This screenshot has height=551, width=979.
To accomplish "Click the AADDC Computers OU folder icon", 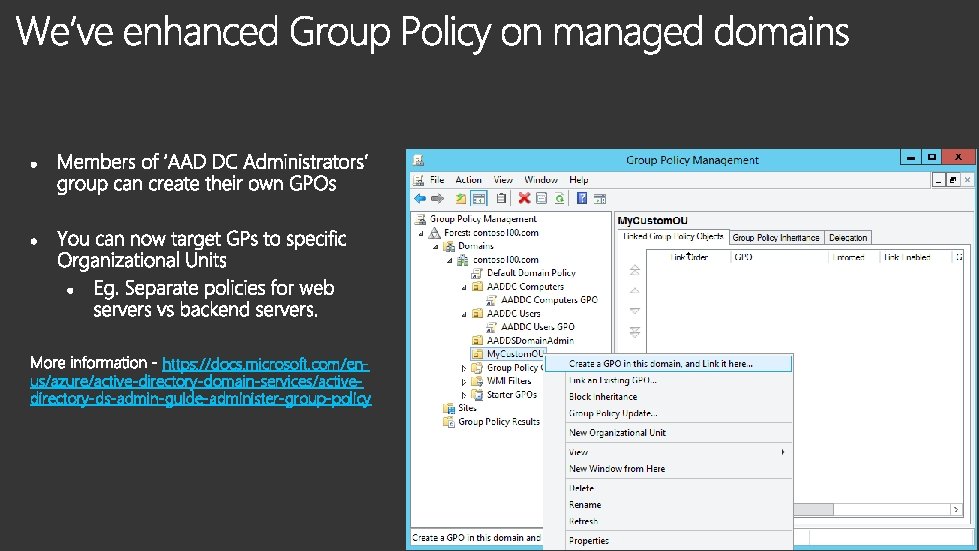I will click(478, 286).
